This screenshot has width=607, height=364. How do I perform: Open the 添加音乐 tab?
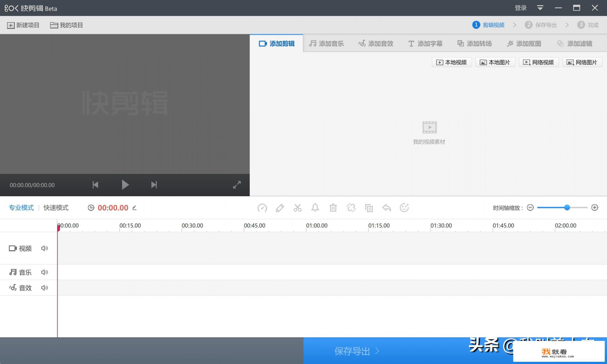(326, 44)
